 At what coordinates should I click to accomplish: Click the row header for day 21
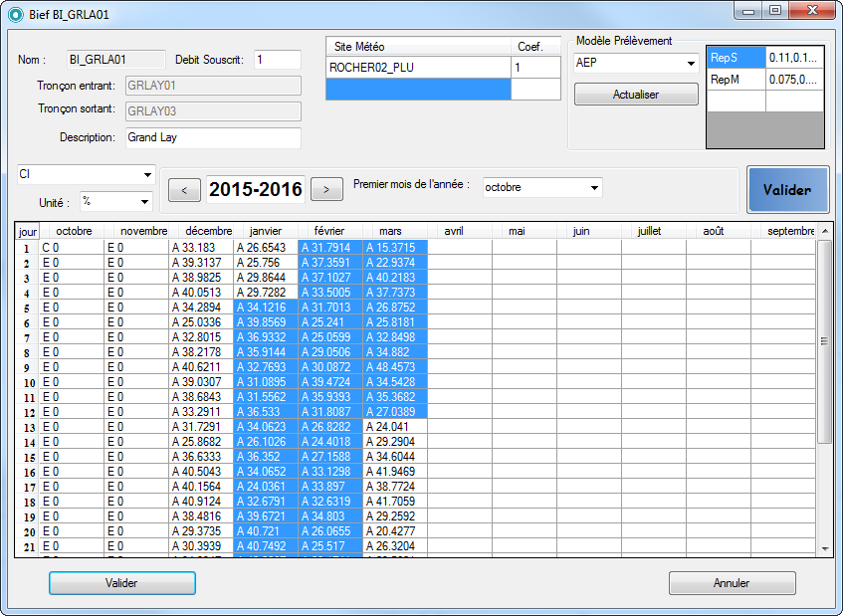(x=28, y=546)
